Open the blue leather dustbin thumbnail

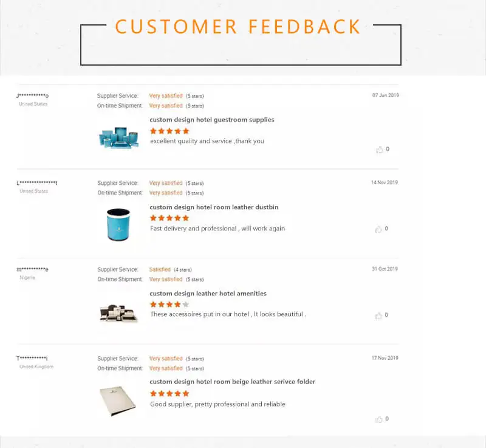coord(118,224)
